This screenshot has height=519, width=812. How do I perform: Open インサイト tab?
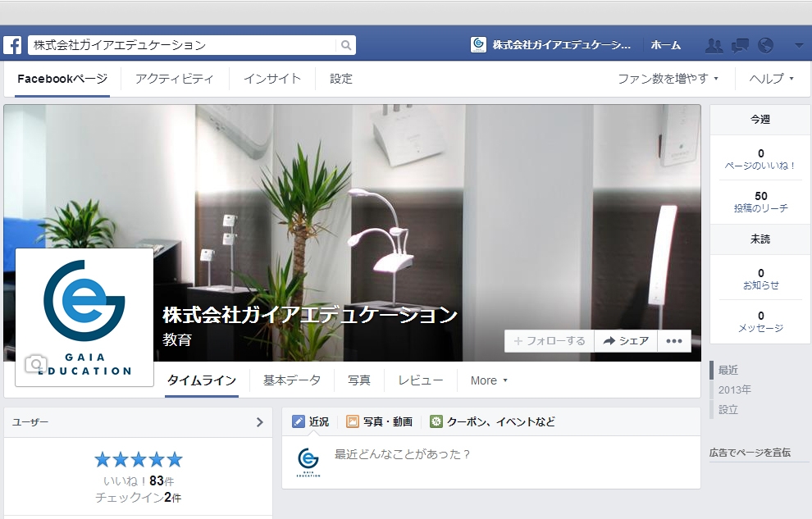(x=271, y=79)
